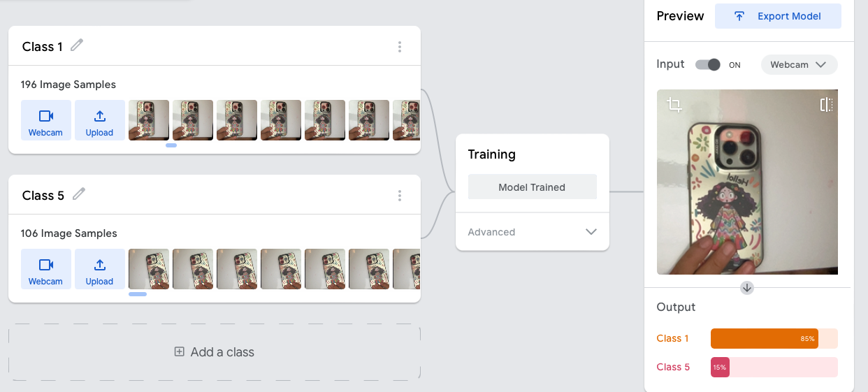Turn off the Input toggle switch
The height and width of the screenshot is (392, 868).
[x=708, y=65]
